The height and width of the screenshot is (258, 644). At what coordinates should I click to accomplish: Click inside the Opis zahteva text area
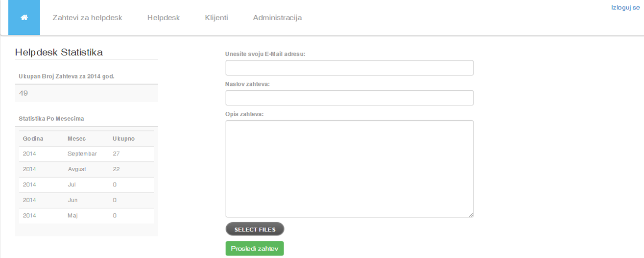coord(349,169)
